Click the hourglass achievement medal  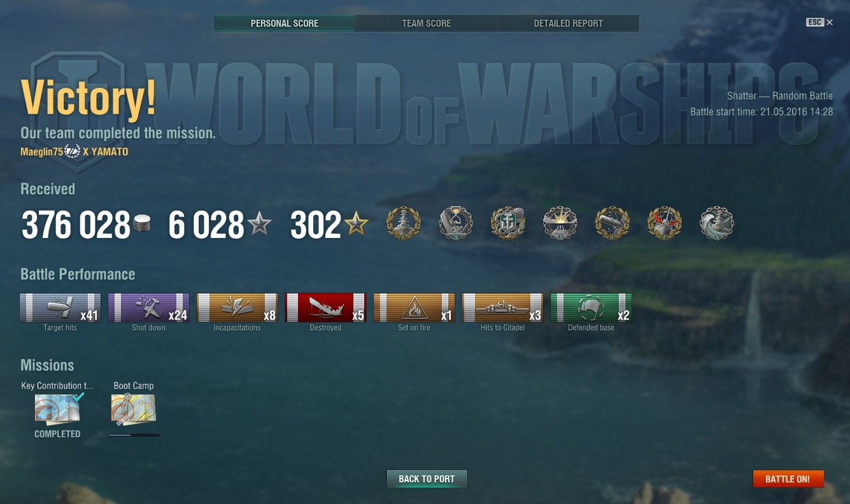[x=456, y=223]
